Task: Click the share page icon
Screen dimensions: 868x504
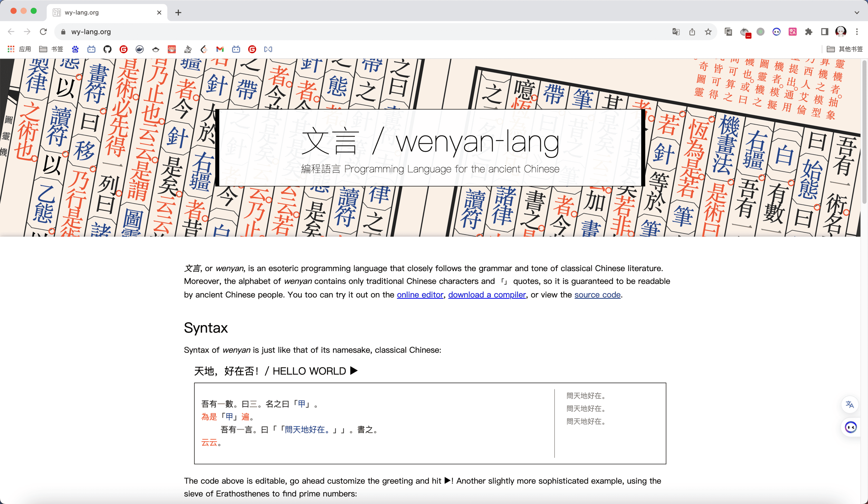Action: 692,32
